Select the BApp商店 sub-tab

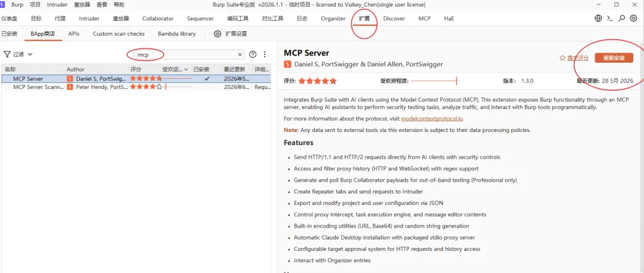tap(43, 34)
